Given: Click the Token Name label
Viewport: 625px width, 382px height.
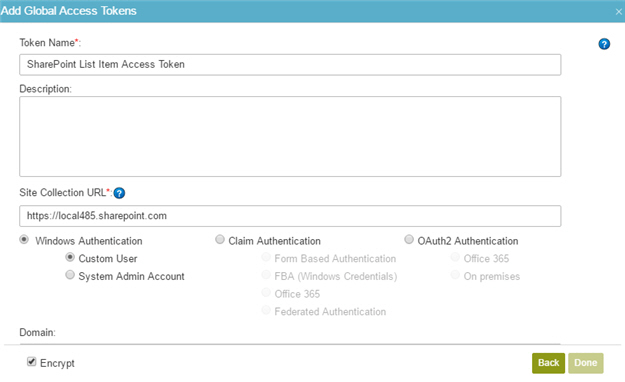Looking at the screenshot, I should 50,43.
